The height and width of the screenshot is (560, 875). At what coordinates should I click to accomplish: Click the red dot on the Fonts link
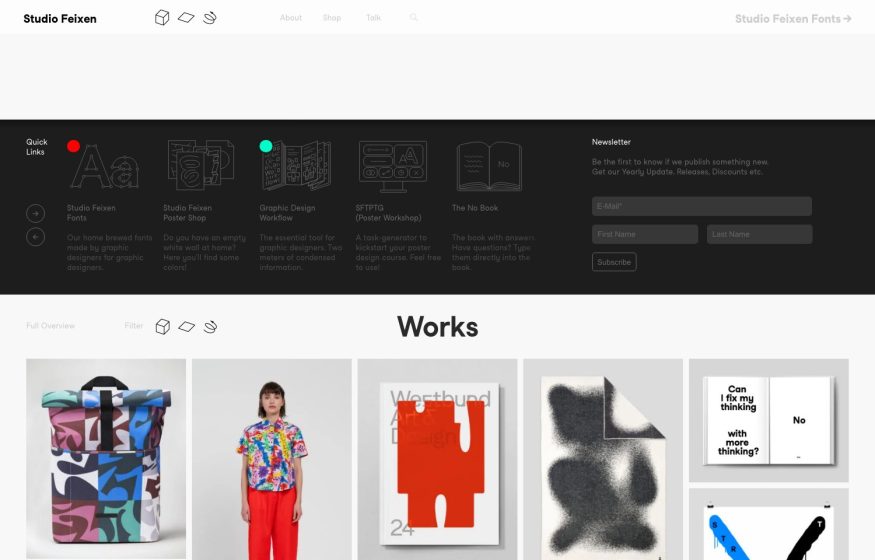[73, 146]
